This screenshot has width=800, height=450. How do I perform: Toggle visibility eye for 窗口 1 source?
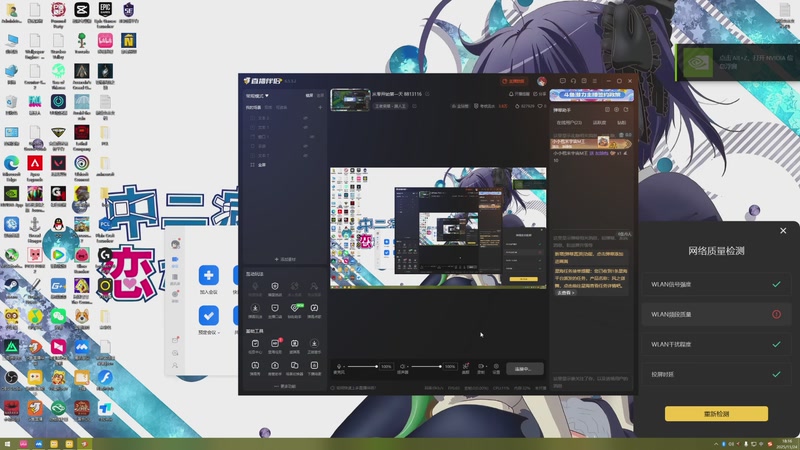(x=311, y=137)
